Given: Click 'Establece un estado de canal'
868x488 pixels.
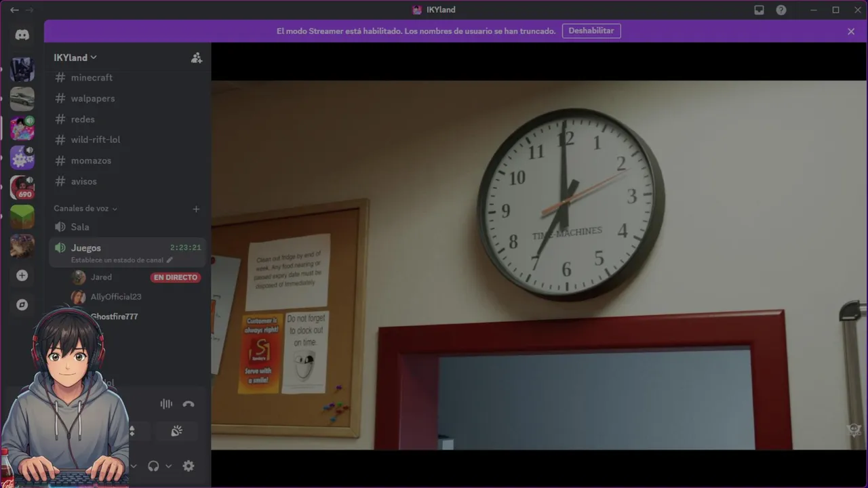Looking at the screenshot, I should (x=117, y=260).
